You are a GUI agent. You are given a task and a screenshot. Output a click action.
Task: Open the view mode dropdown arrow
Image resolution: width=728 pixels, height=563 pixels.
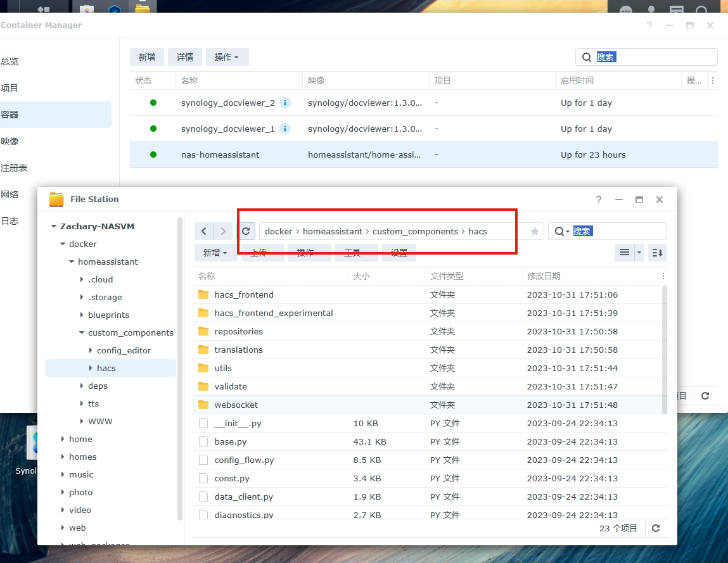[x=639, y=253]
